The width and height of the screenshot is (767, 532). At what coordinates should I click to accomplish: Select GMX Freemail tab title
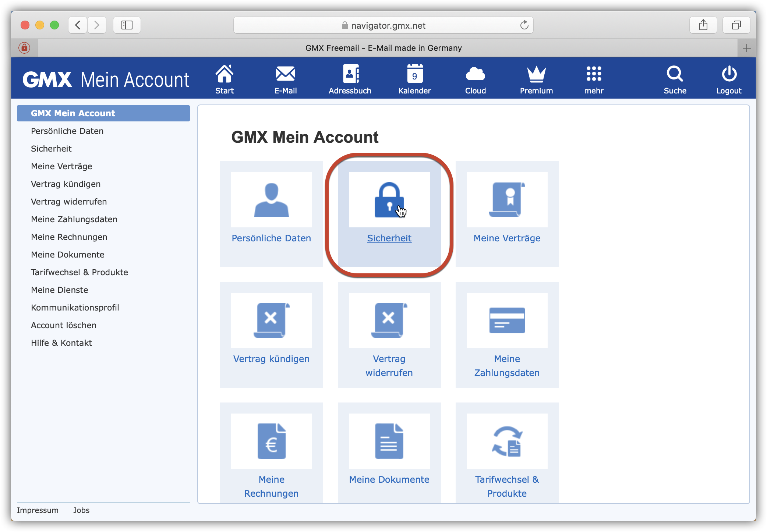coord(383,48)
